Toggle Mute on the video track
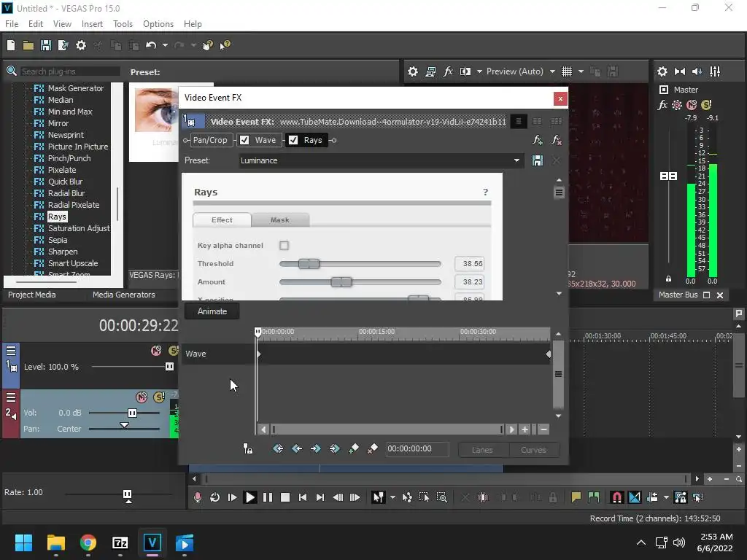 [x=156, y=351]
